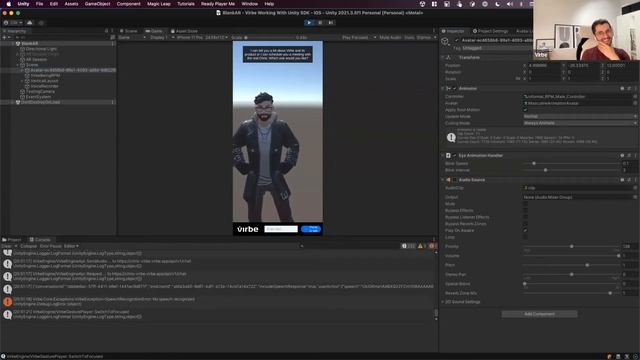Viewport: 640px width, 360px height.
Task: Click the cloud services icon in toolbar
Action: [30, 23]
